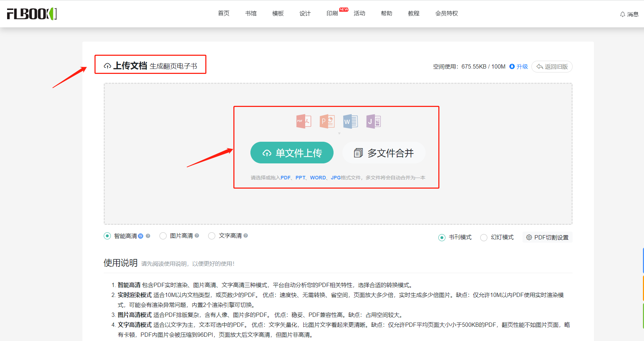Click the FLBOOK logo
The height and width of the screenshot is (341, 644).
[x=32, y=14]
